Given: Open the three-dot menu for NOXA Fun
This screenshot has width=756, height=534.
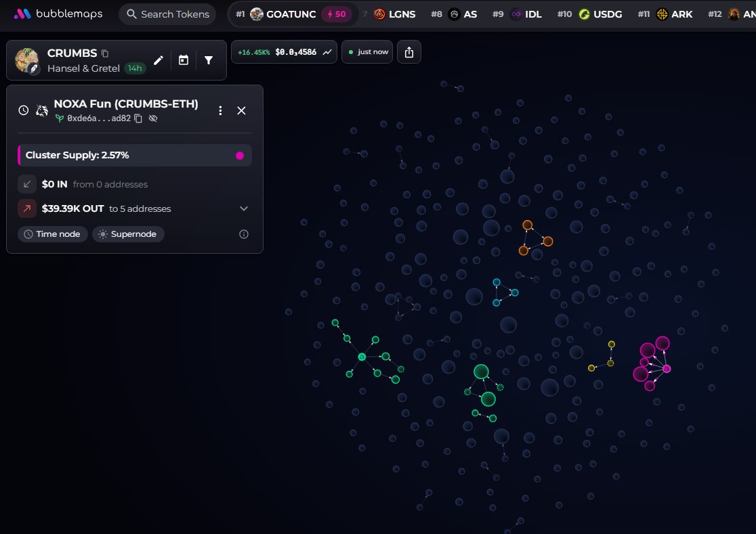Looking at the screenshot, I should click(220, 111).
